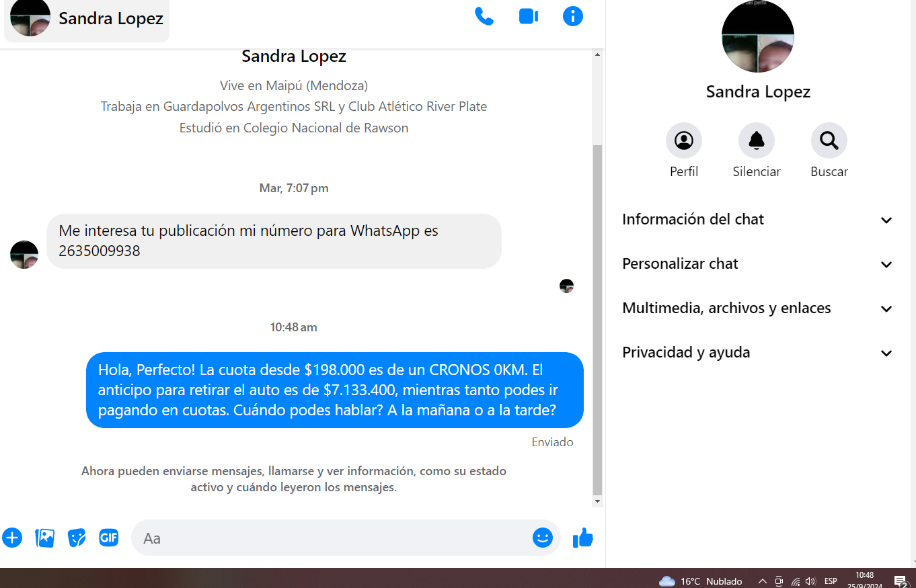Expand Personalizar chat section

click(757, 264)
